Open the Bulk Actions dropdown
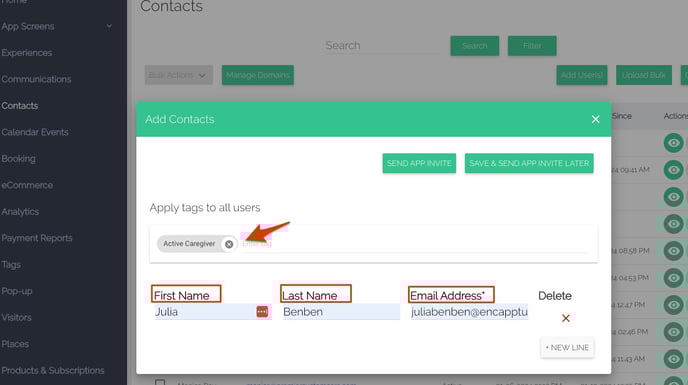 coord(179,75)
